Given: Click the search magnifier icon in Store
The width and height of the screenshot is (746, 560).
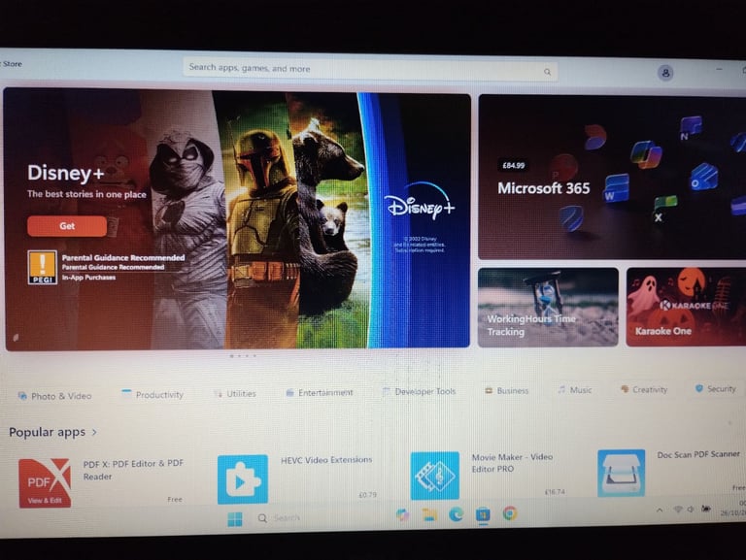Looking at the screenshot, I should 547,72.
